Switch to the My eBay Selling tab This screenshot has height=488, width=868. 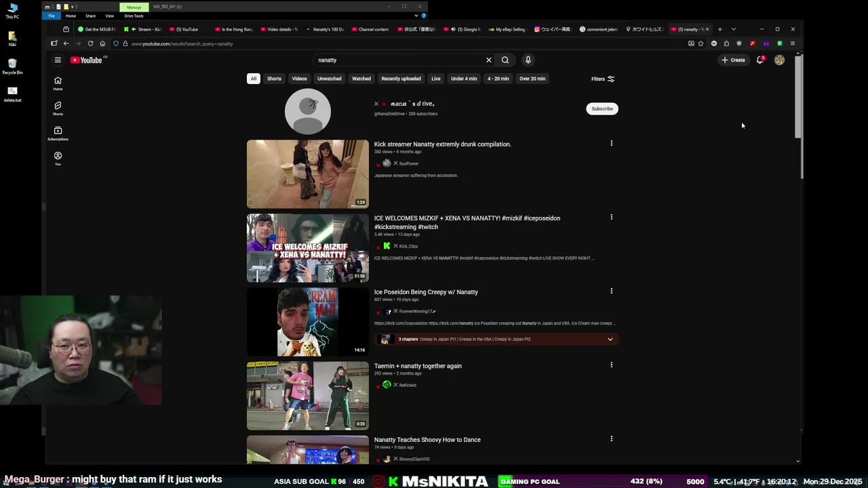point(509,29)
